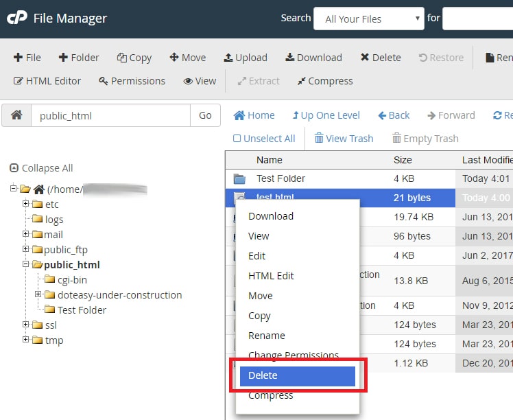
Task: Click Up One Level
Action: [326, 115]
